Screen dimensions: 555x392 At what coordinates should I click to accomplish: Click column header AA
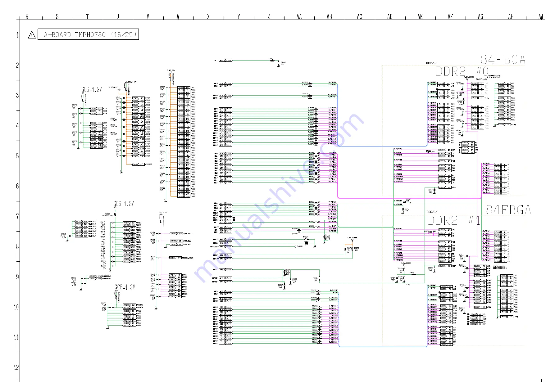coord(299,16)
